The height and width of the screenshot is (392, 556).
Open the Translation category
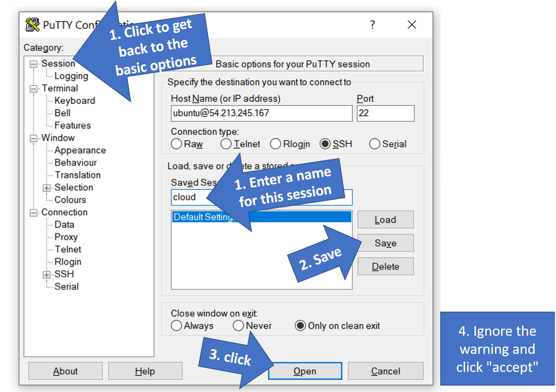coord(78,175)
